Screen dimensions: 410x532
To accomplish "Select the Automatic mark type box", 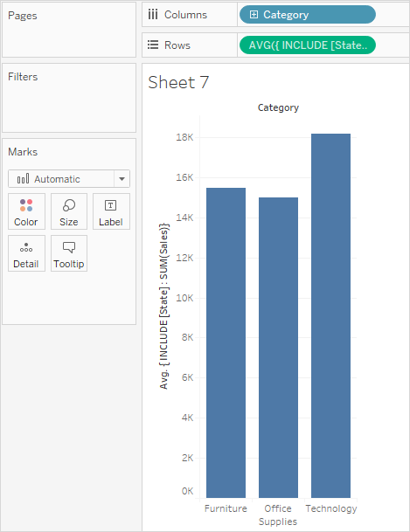I will click(69, 179).
